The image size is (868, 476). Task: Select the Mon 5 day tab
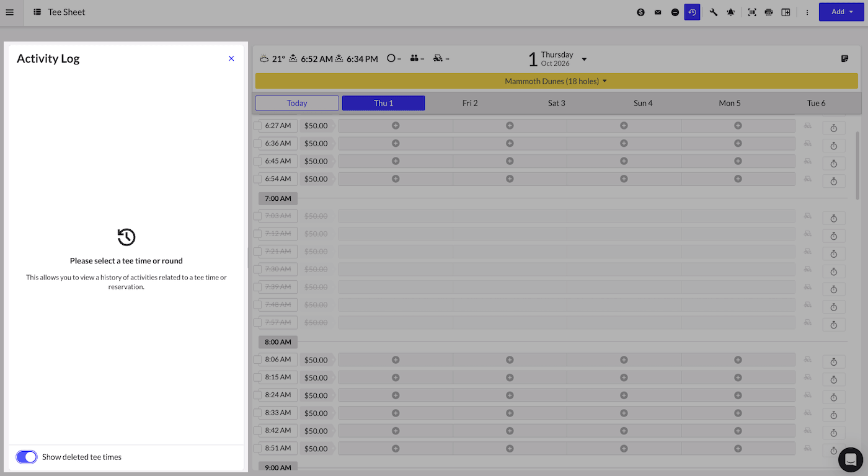729,103
